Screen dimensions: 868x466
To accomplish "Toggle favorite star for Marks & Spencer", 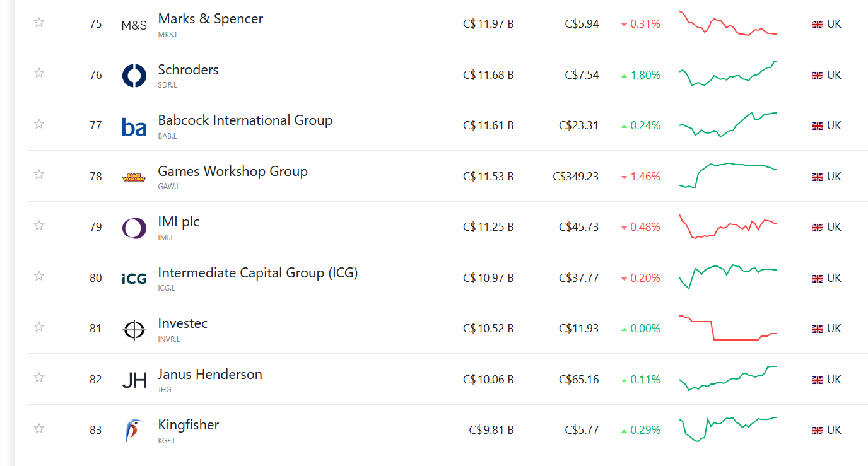I will 39,23.
